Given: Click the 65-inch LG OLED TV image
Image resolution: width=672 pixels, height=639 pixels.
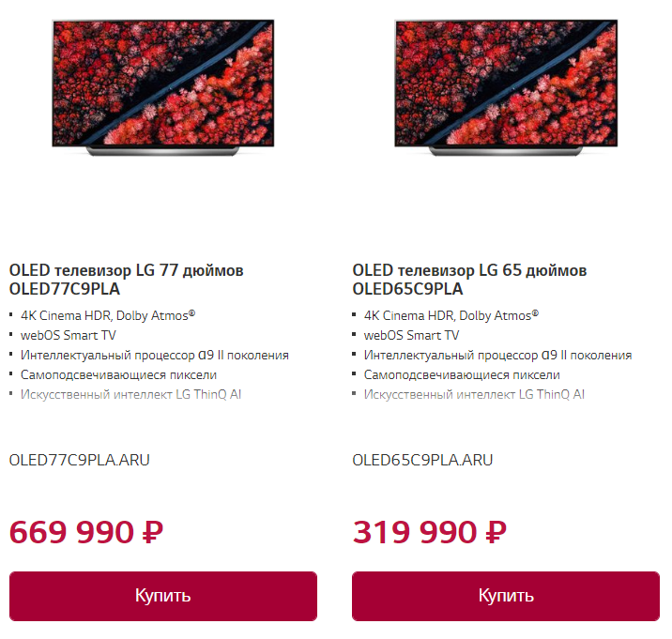Looking at the screenshot, I should point(506,86).
